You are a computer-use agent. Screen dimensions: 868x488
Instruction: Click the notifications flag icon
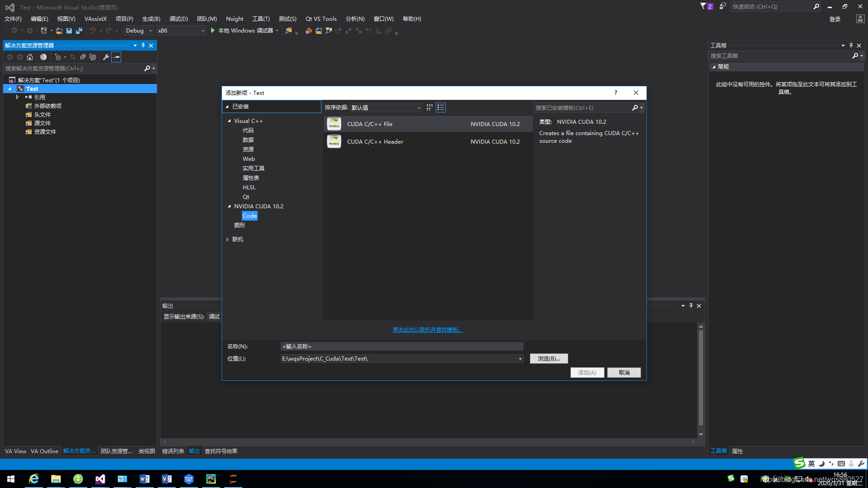[x=703, y=6]
